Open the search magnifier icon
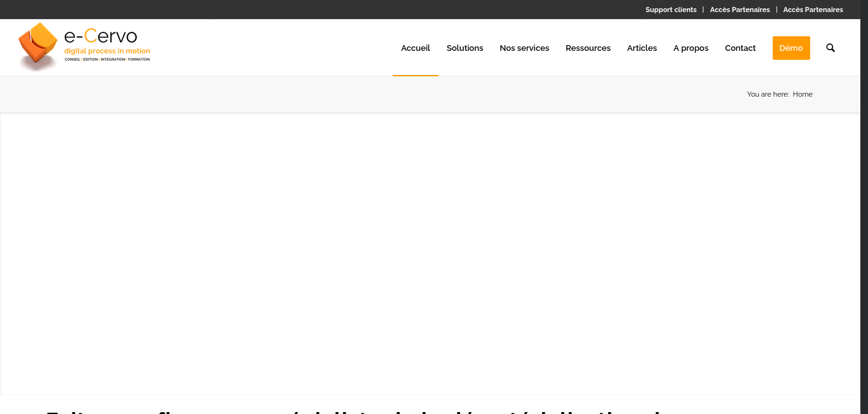This screenshot has height=414, width=868. pos(831,48)
